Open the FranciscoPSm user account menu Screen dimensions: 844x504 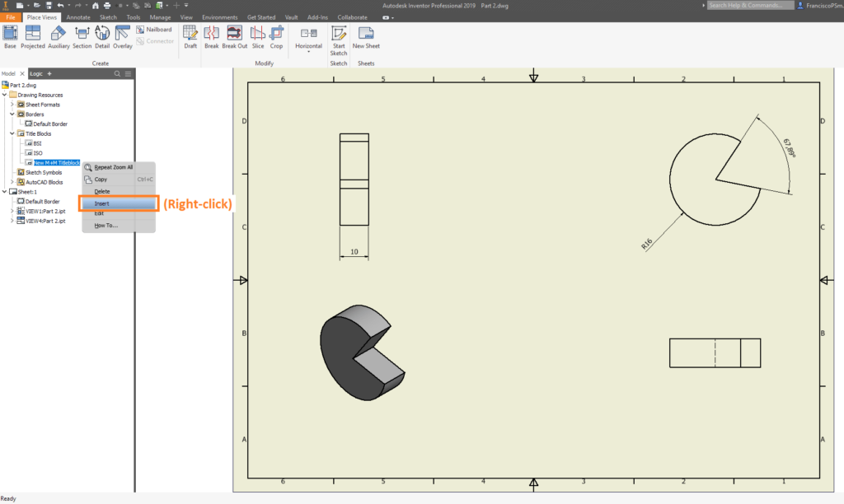(x=820, y=6)
